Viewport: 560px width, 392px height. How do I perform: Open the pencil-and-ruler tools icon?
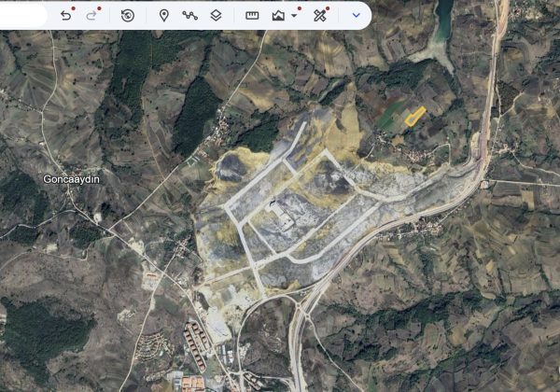320,15
